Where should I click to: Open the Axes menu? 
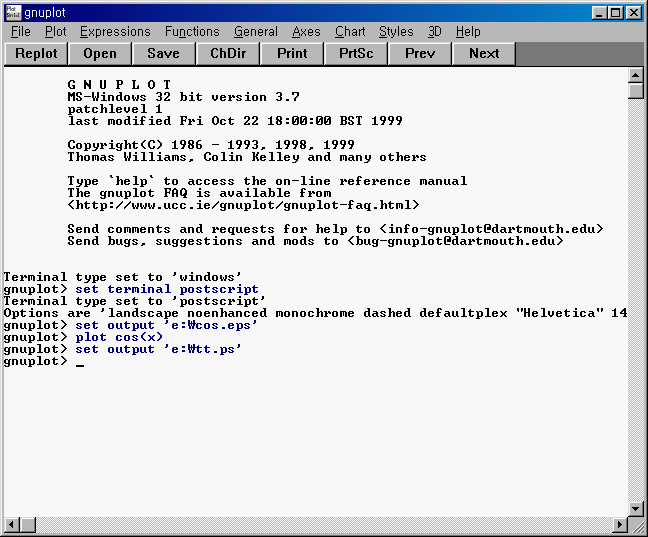(306, 32)
